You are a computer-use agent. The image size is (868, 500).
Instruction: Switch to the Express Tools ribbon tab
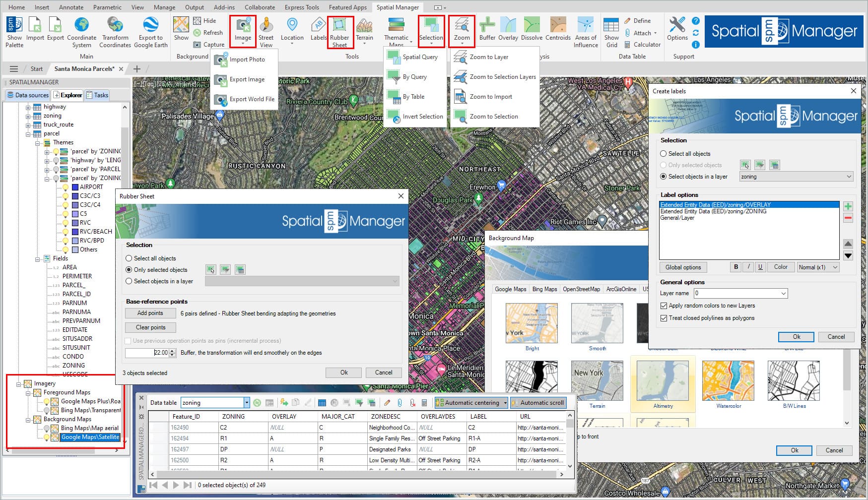click(x=302, y=7)
